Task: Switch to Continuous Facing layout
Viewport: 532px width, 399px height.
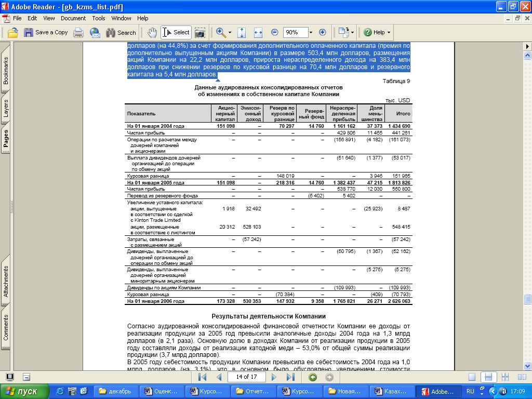Action: click(x=505, y=377)
